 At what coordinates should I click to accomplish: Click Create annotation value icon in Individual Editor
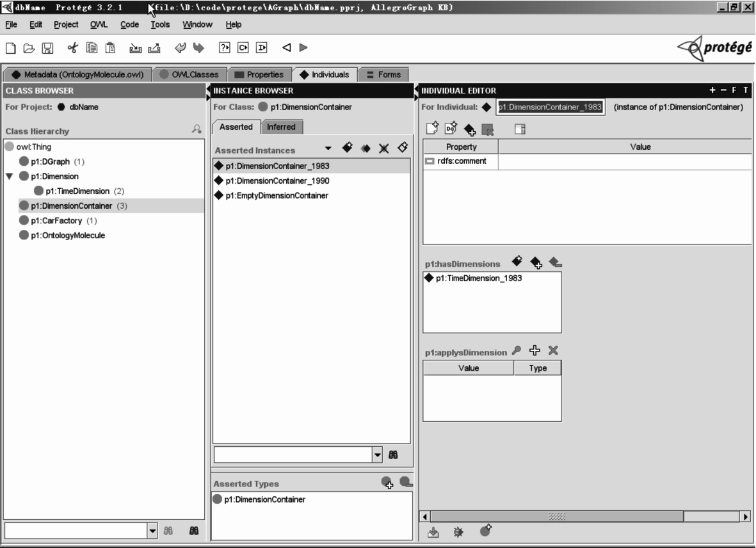coord(433,128)
